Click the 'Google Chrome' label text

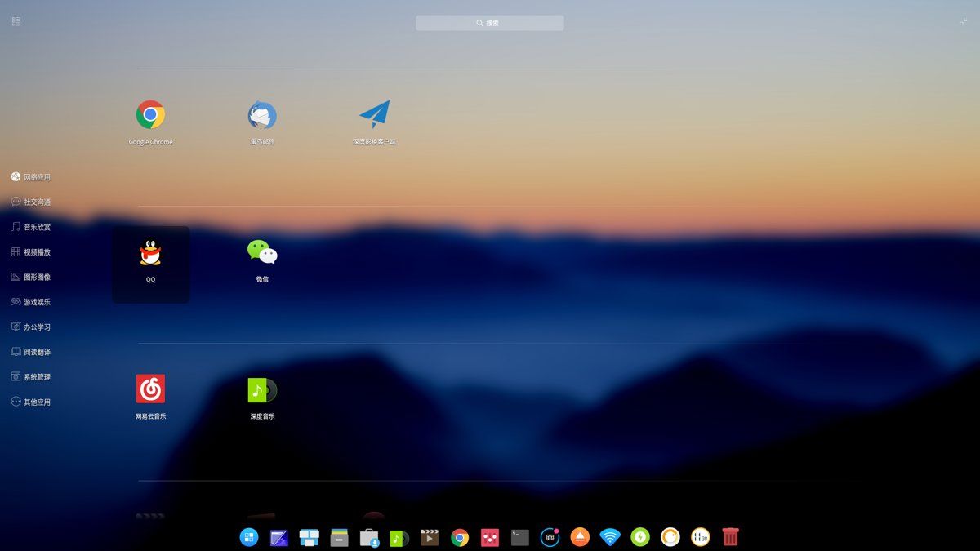(x=150, y=142)
